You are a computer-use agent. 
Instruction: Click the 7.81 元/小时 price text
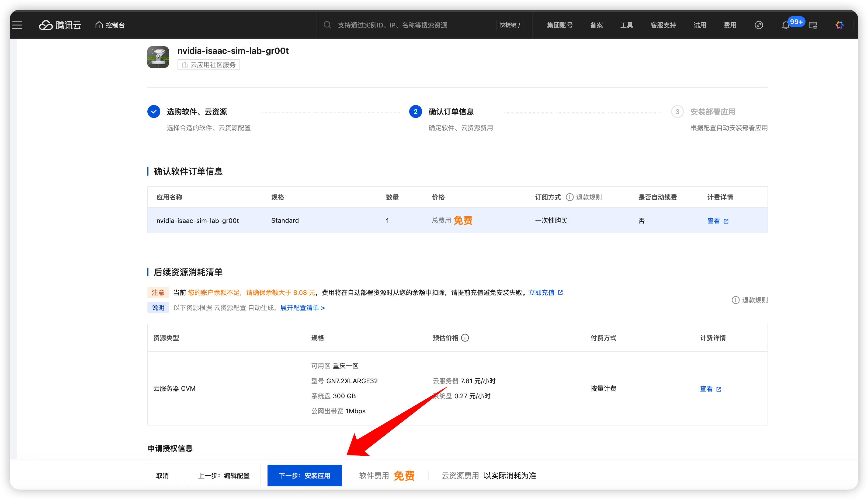pos(478,381)
